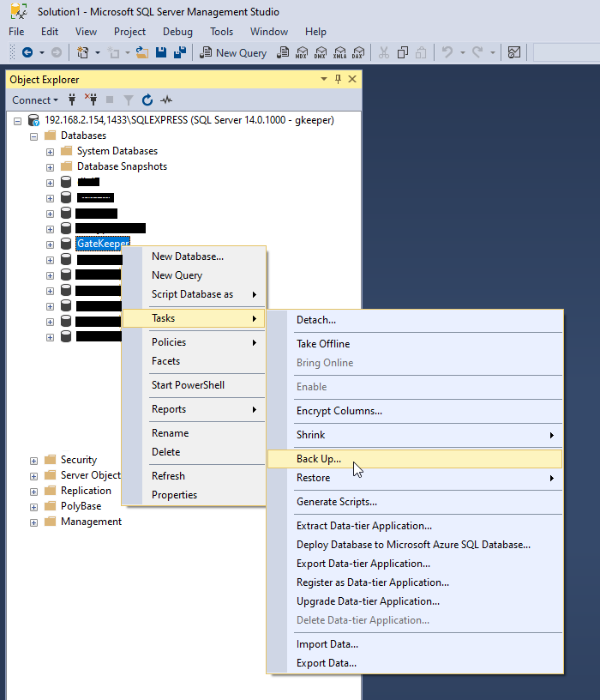Open the back navigation history dropdown arrow
Image resolution: width=600 pixels, height=700 pixels.
pos(42,52)
